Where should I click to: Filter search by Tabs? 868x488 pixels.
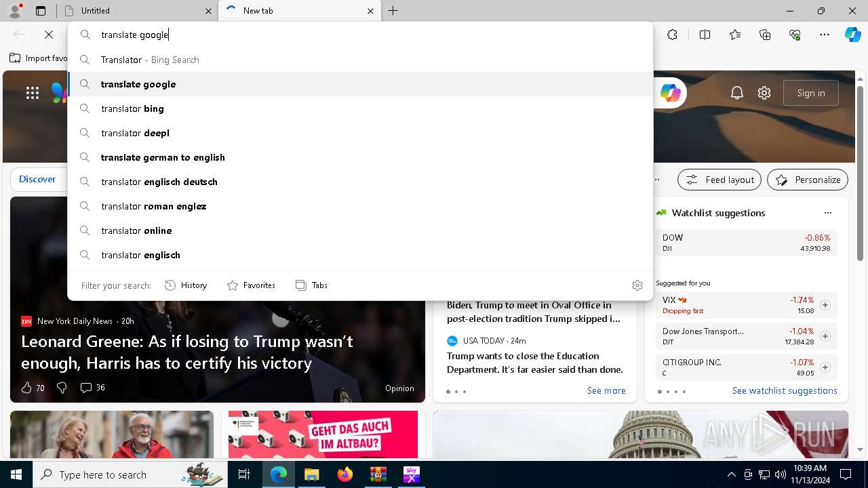(311, 285)
